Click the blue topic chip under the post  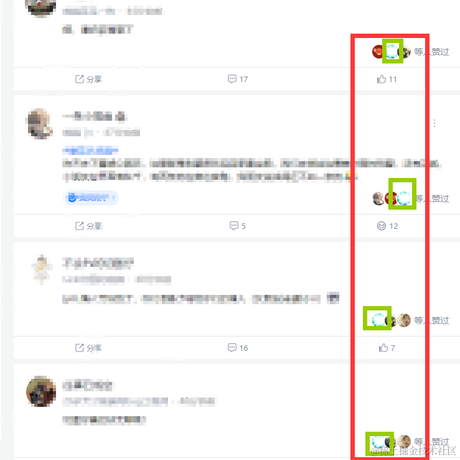pyautogui.click(x=91, y=198)
